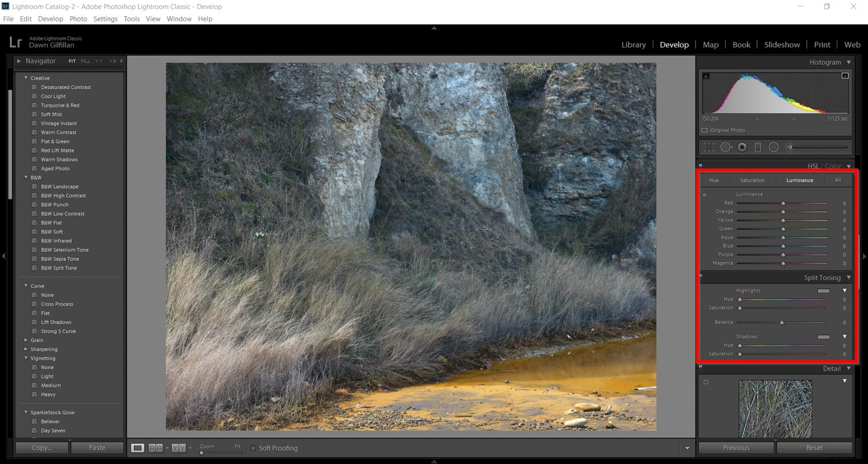Switch to the Saturation tab in HSL
Screen dimensions: 868x464
pos(752,180)
